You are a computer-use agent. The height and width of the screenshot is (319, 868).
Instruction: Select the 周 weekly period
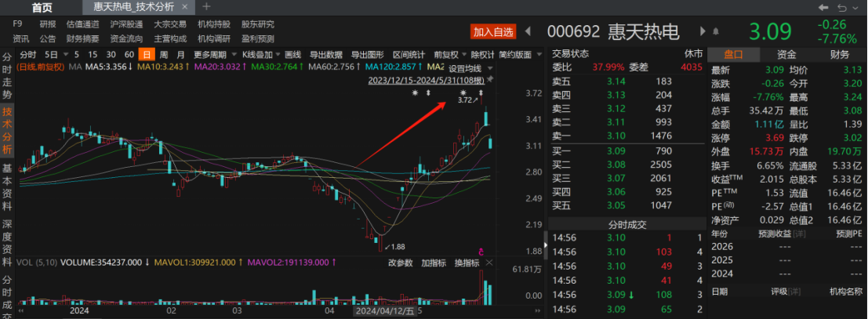coord(164,55)
